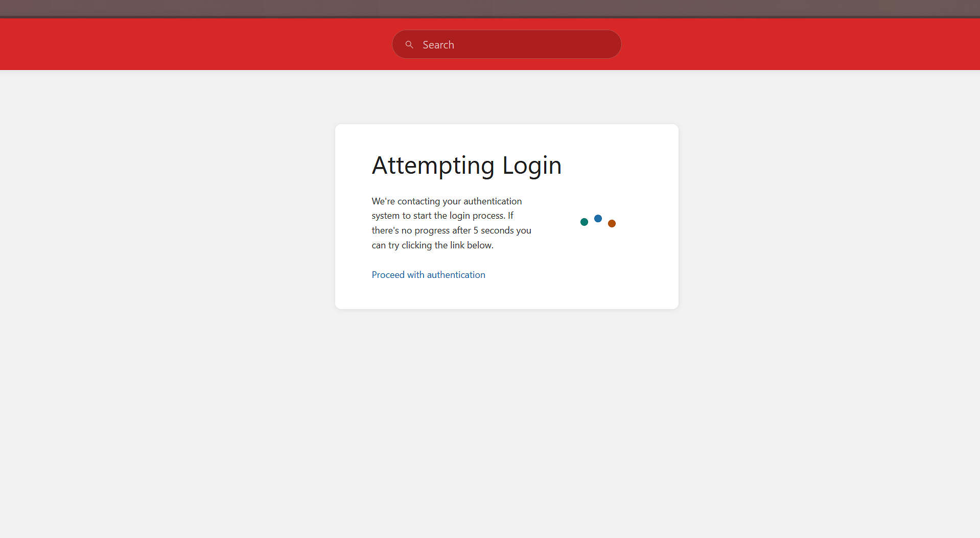This screenshot has width=980, height=538.
Task: Click the rightmost dot of the progress animation
Action: click(612, 223)
